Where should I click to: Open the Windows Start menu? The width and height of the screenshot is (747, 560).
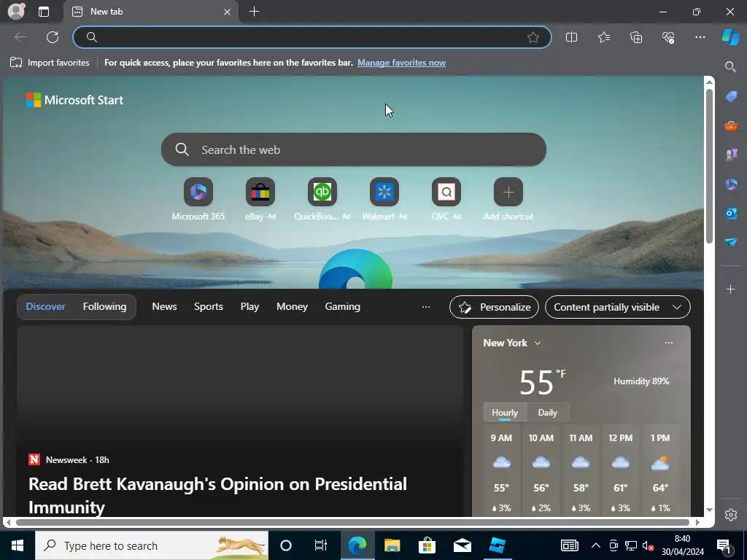click(18, 545)
